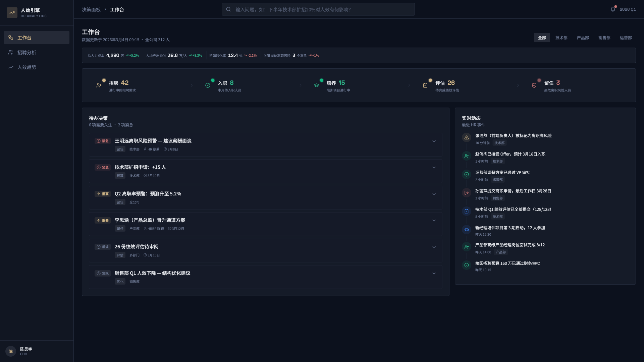Click the 评估 clipboard stage icon
Image resolution: width=644 pixels, height=362 pixels.
point(425,85)
